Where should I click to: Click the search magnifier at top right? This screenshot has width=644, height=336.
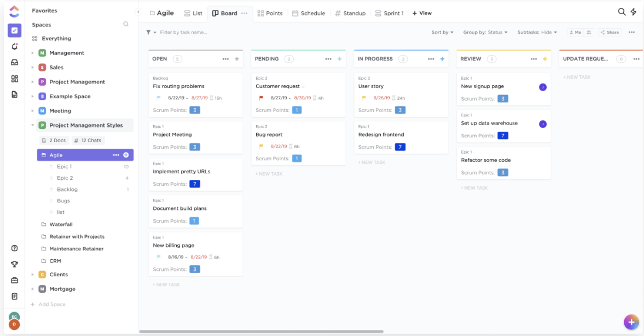[621, 12]
